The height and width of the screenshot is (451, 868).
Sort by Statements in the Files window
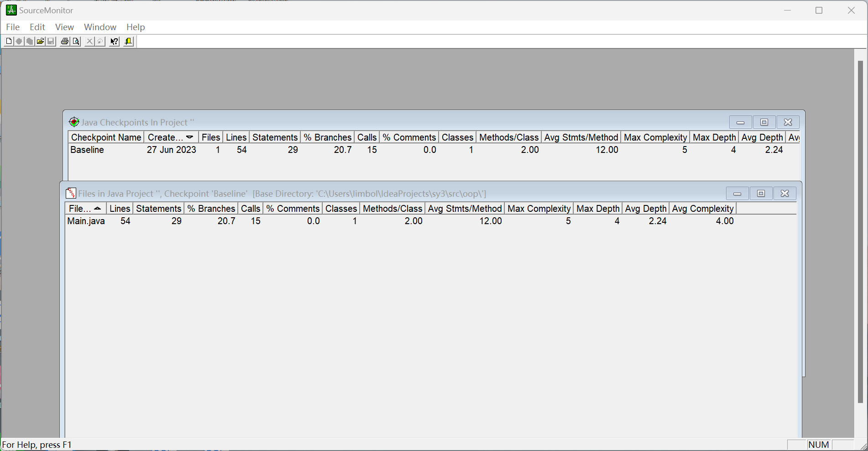(158, 209)
